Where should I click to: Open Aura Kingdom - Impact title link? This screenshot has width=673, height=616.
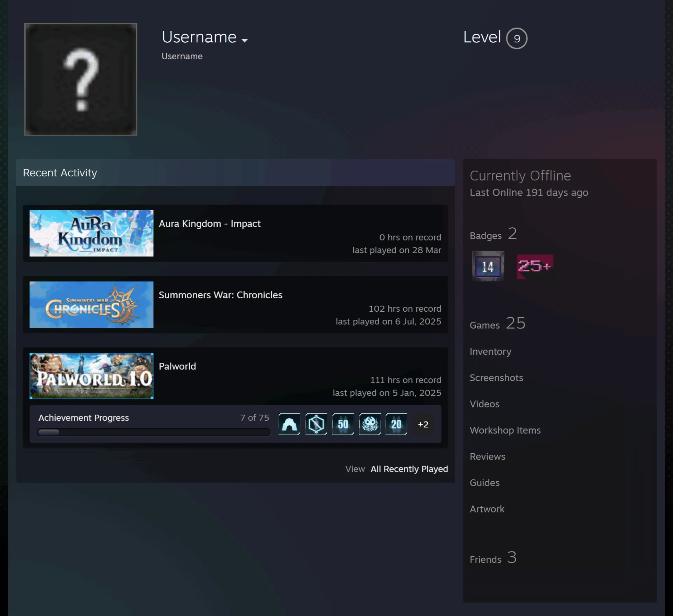click(210, 224)
